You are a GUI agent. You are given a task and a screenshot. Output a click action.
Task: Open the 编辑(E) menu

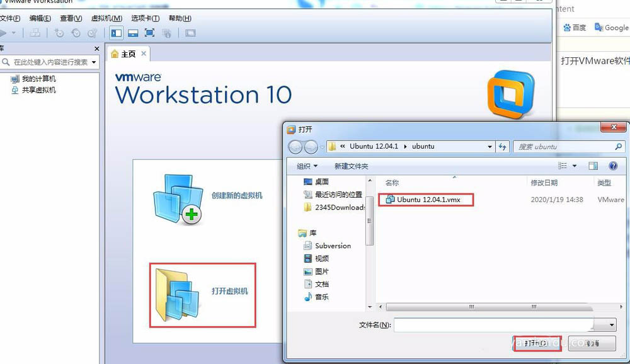click(40, 18)
